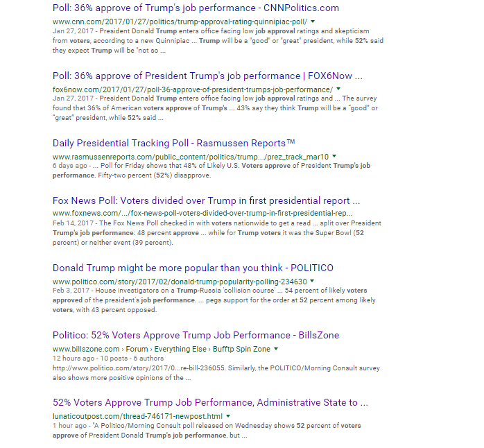Viewport: 484px width, 448px height.
Task: Click the www.politico.com donald-trump-popularity URL text
Action: 180,282
